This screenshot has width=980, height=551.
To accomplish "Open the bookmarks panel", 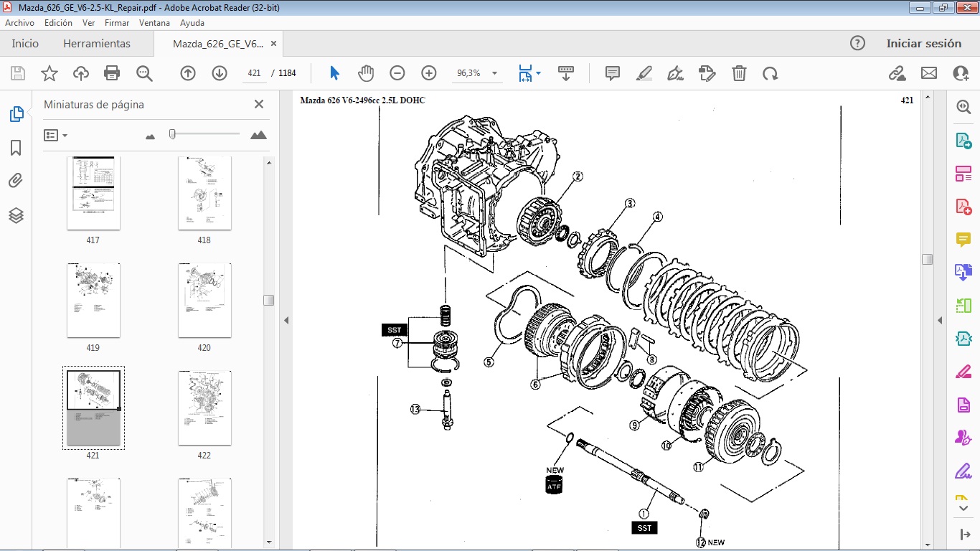I will point(16,148).
